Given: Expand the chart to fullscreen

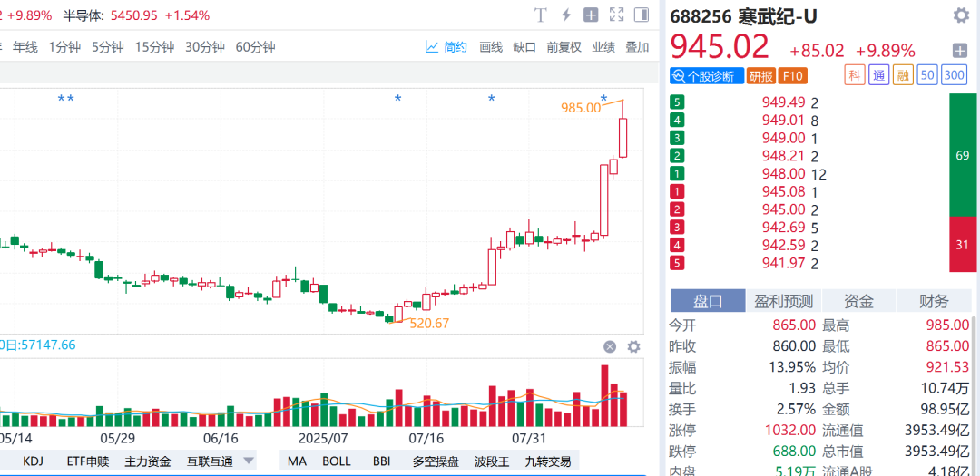Looking at the screenshot, I should [x=616, y=15].
